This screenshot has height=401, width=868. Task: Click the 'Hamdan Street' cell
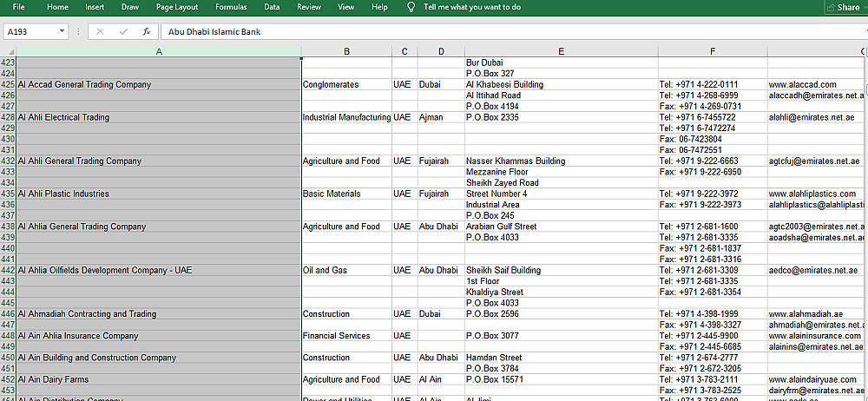click(x=562, y=358)
